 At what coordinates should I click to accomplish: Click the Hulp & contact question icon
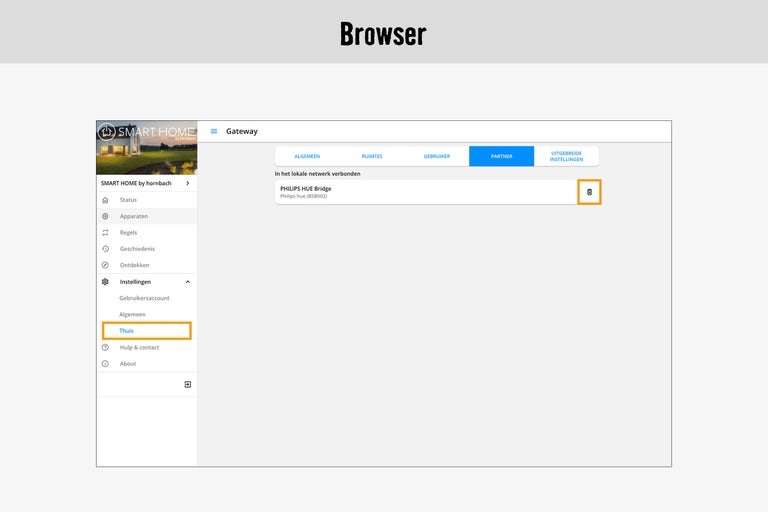pyautogui.click(x=105, y=347)
